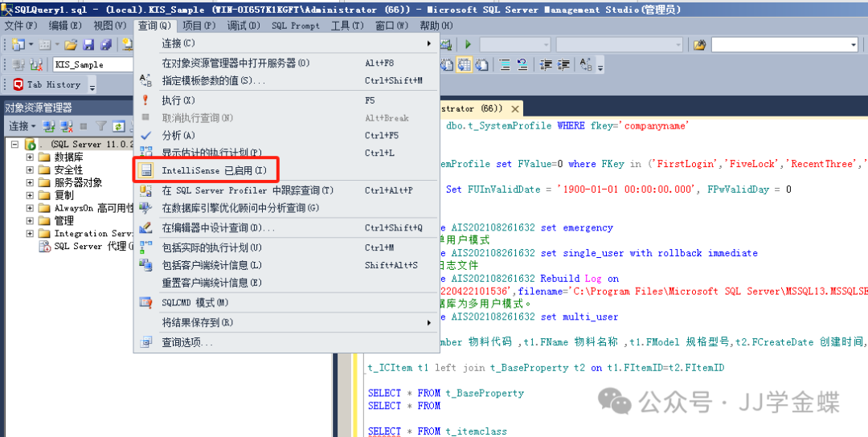Click the Save All icon in toolbar

[104, 44]
